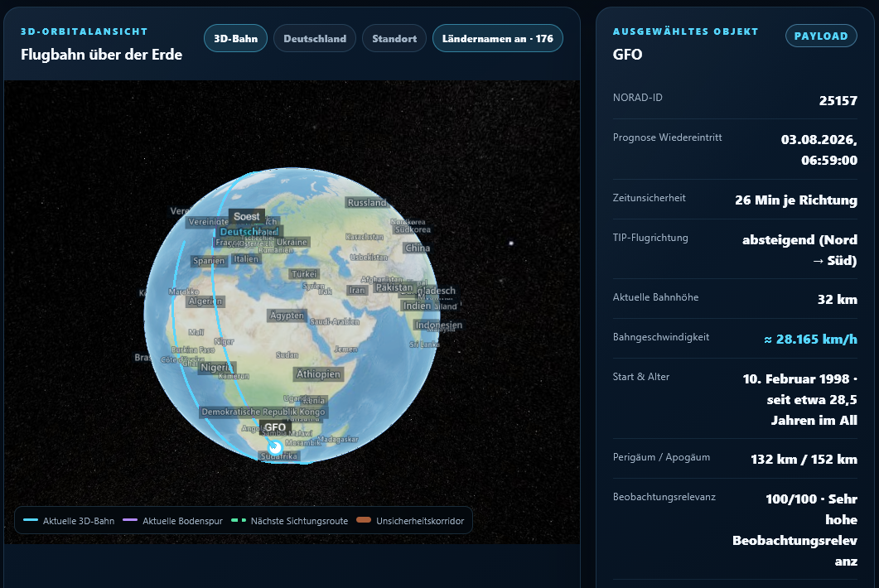This screenshot has height=588, width=879.
Task: Click the Algerien country label
Action: click(205, 301)
